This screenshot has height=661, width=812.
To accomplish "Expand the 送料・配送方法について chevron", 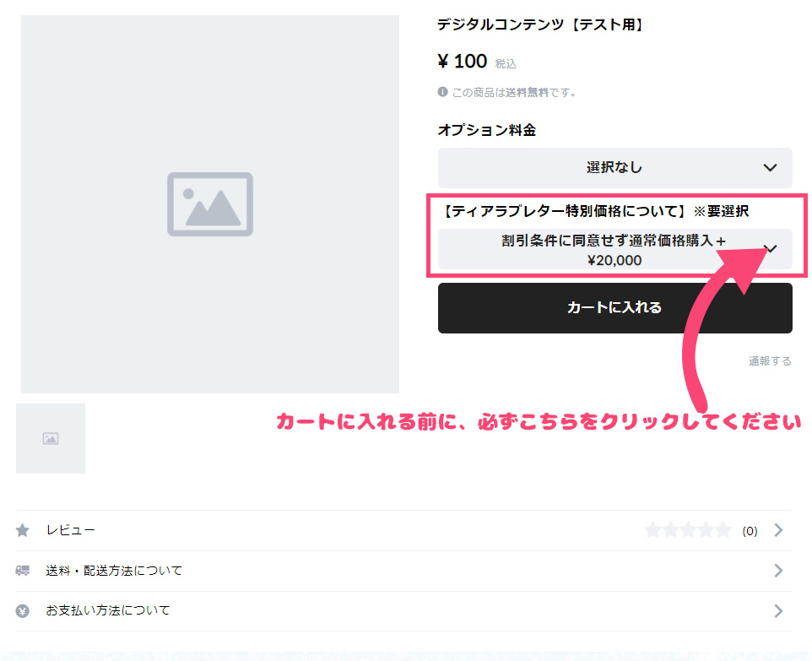I will click(x=778, y=571).
